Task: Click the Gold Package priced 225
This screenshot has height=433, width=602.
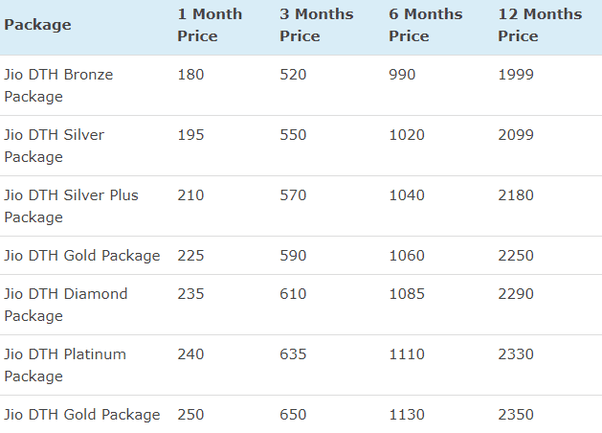Action: click(82, 256)
